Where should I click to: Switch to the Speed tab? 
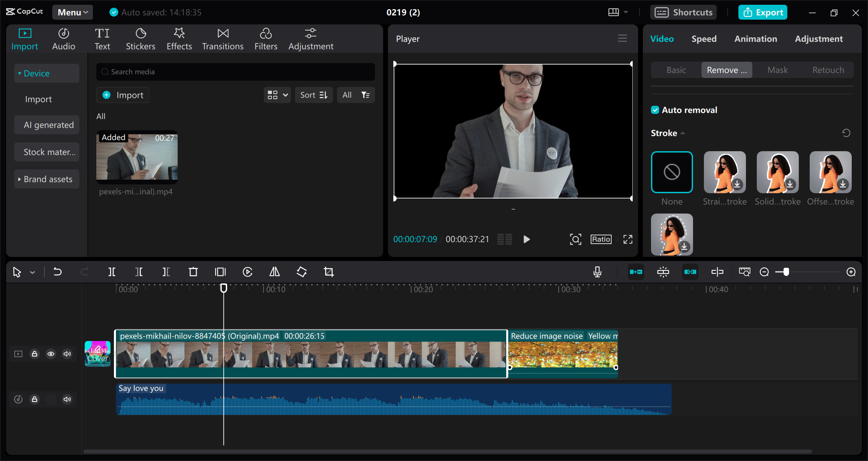point(704,38)
